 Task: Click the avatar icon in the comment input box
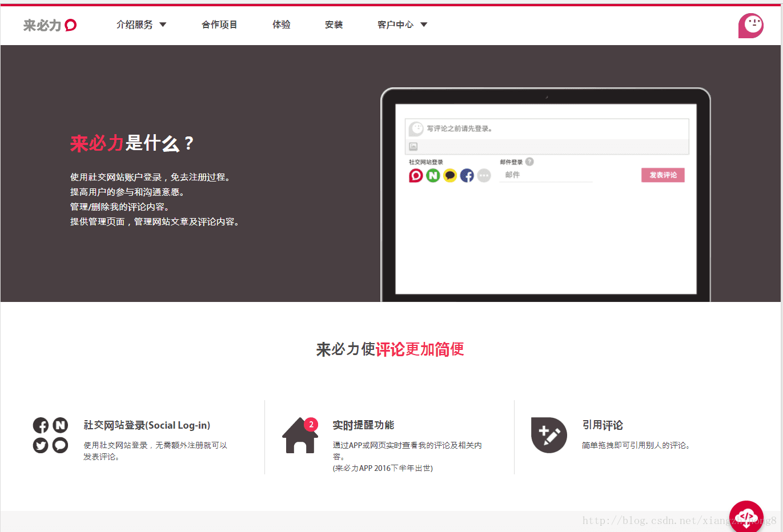coord(416,128)
